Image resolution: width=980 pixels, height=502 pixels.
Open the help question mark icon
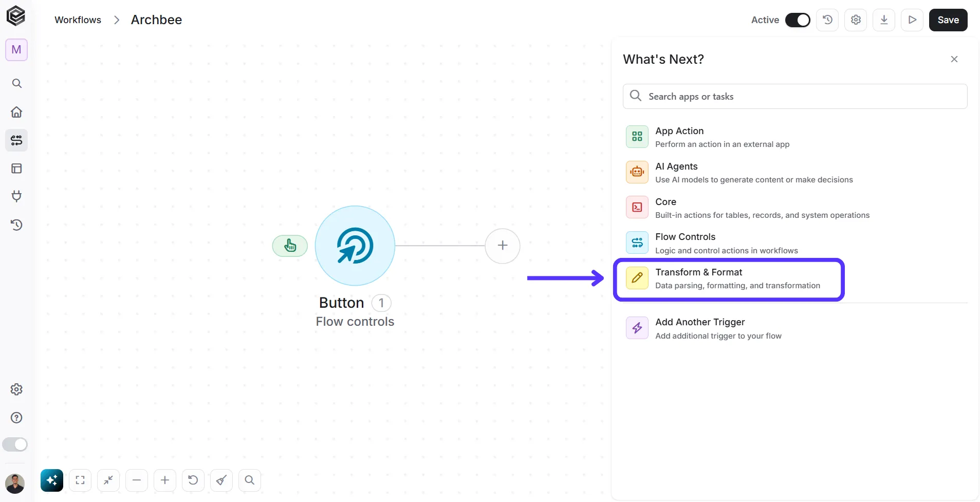(x=16, y=418)
